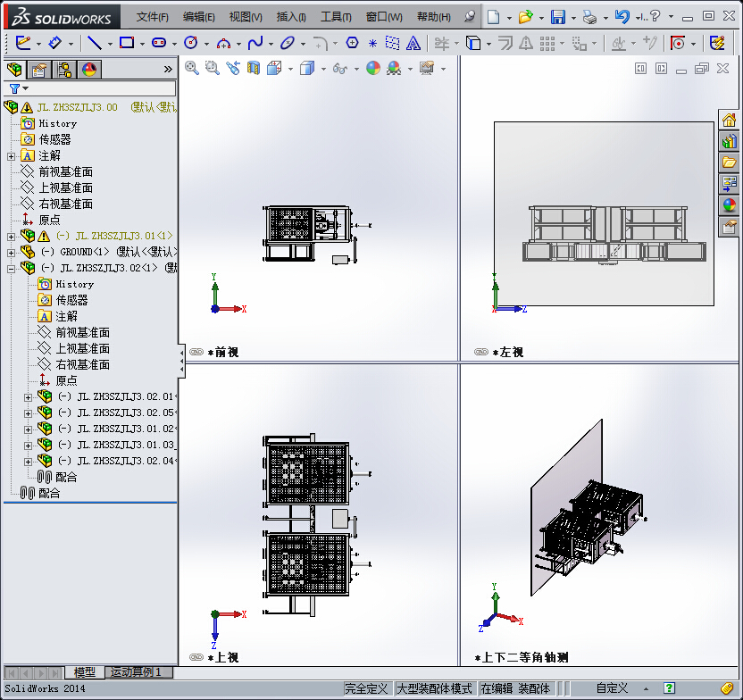Expand JL.ZH3SZJLJ3.02.05 component node
Image resolution: width=743 pixels, height=700 pixels.
28,413
